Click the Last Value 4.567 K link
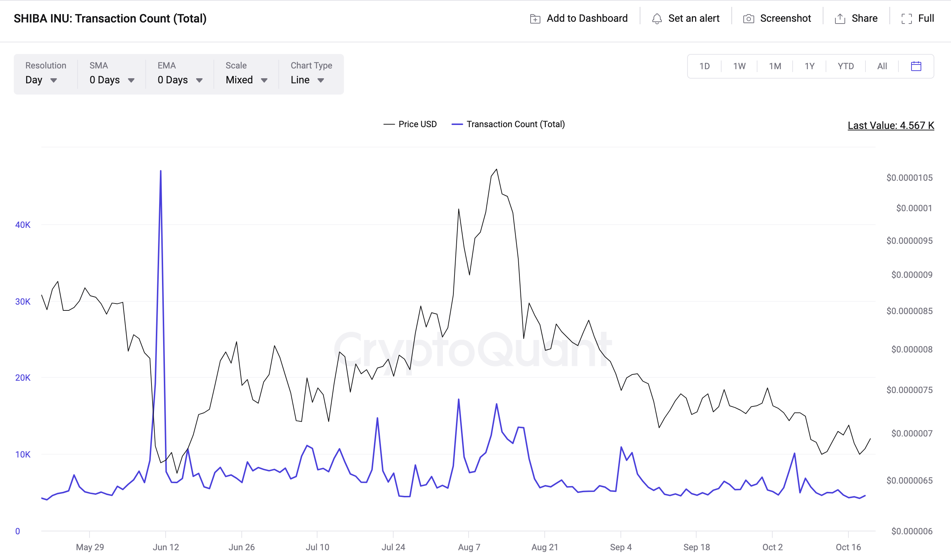The height and width of the screenshot is (560, 951). coord(890,125)
